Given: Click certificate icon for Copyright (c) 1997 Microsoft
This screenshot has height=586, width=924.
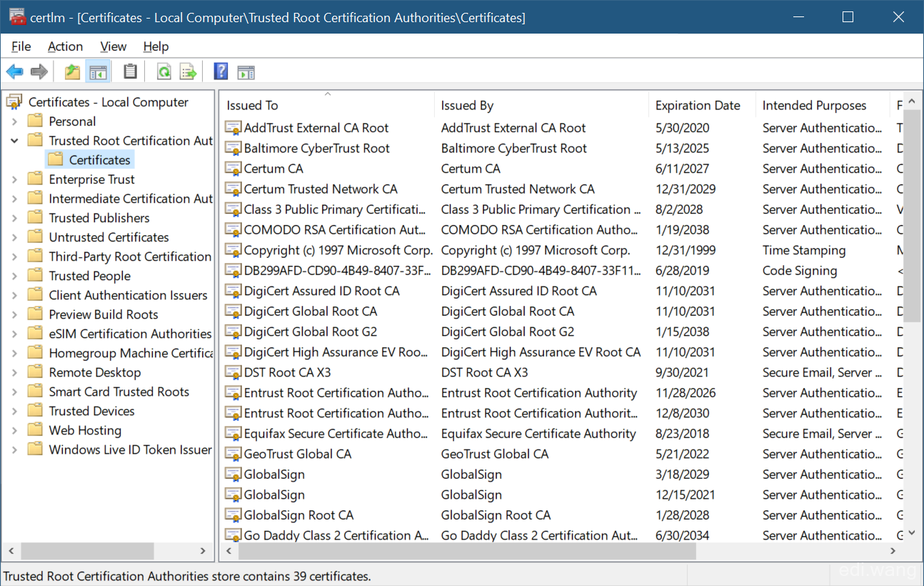Looking at the screenshot, I should (233, 250).
